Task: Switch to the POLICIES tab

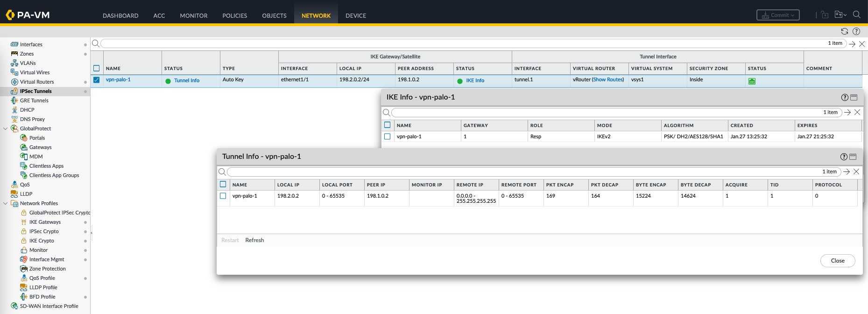Action: click(234, 15)
